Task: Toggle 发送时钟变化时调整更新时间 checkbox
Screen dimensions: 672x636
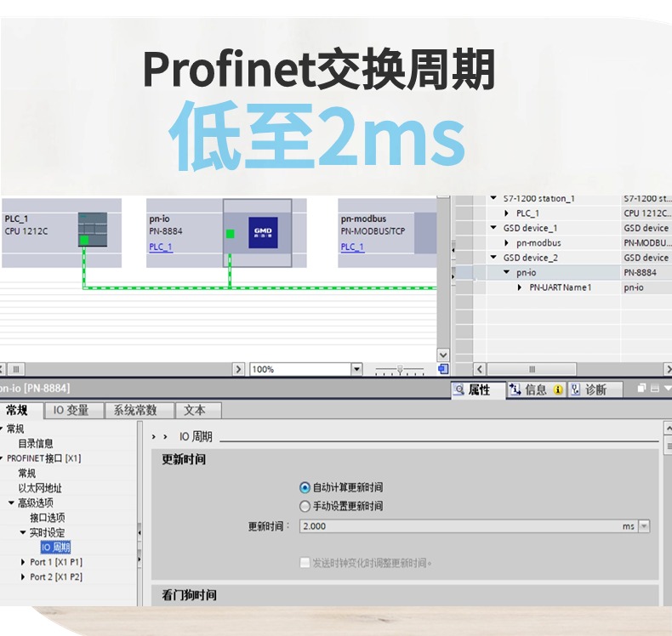Action: (x=305, y=562)
